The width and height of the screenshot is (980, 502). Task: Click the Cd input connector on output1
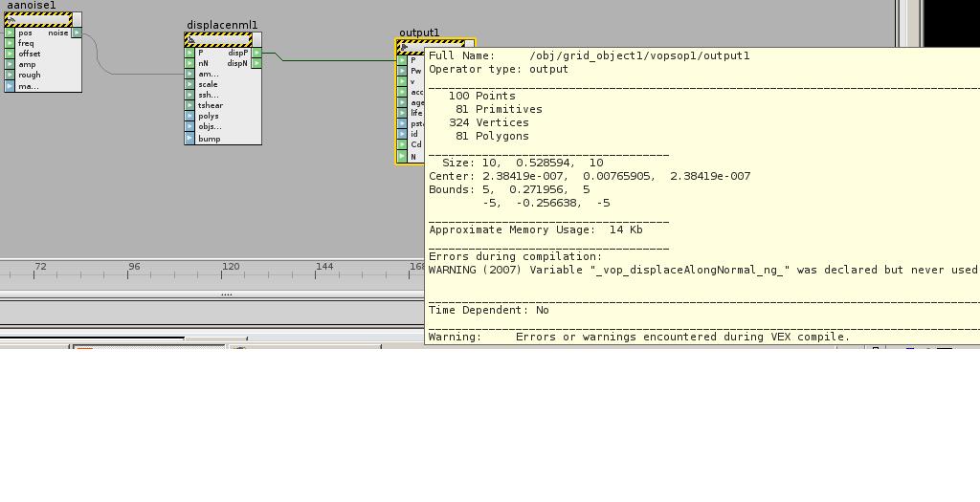click(402, 144)
